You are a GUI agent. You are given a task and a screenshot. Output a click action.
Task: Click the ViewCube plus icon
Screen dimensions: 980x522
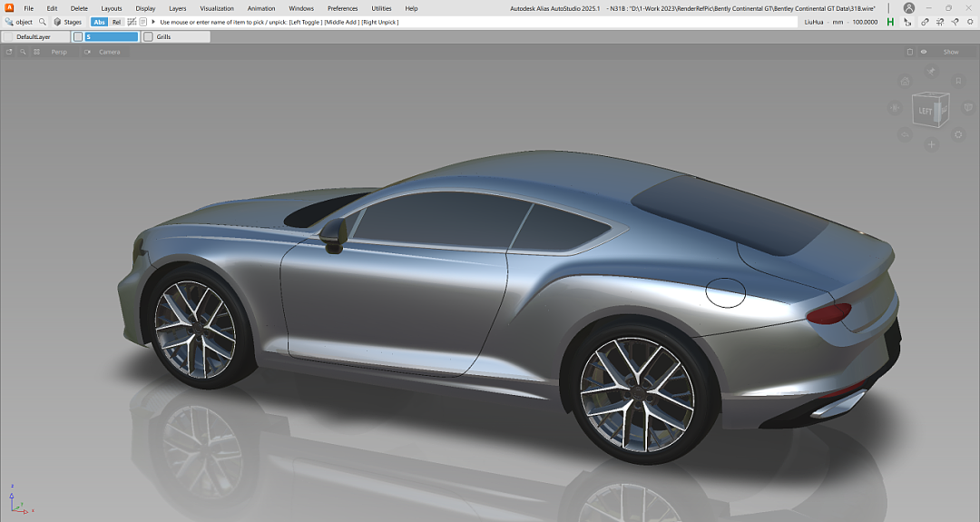[x=931, y=144]
